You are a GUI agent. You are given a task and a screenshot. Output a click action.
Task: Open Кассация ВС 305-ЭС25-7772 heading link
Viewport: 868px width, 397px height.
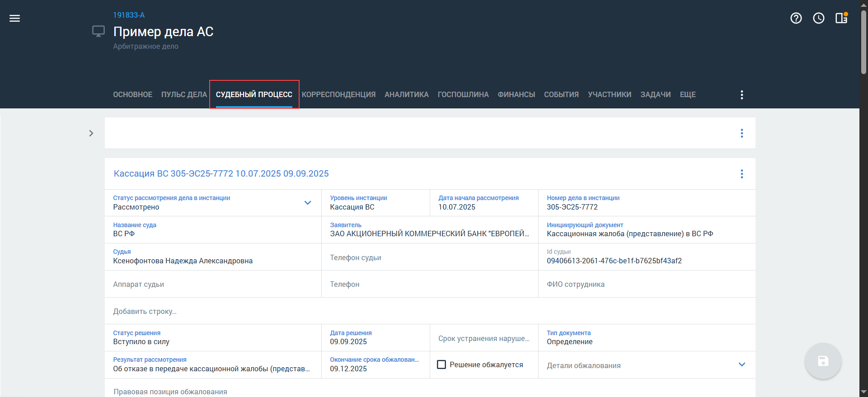(x=221, y=173)
